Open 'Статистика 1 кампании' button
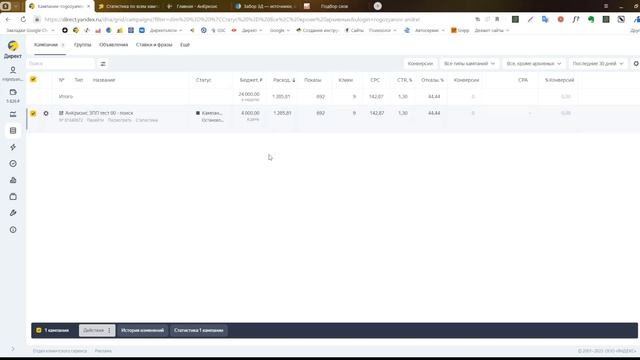 [199, 330]
